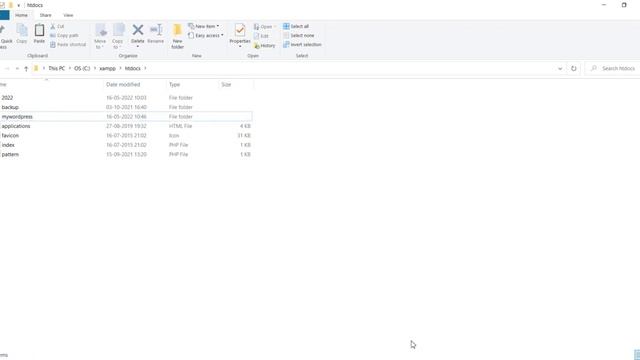This screenshot has height=360, width=640.
Task: Switch to the View ribbon tab
Action: (x=68, y=15)
